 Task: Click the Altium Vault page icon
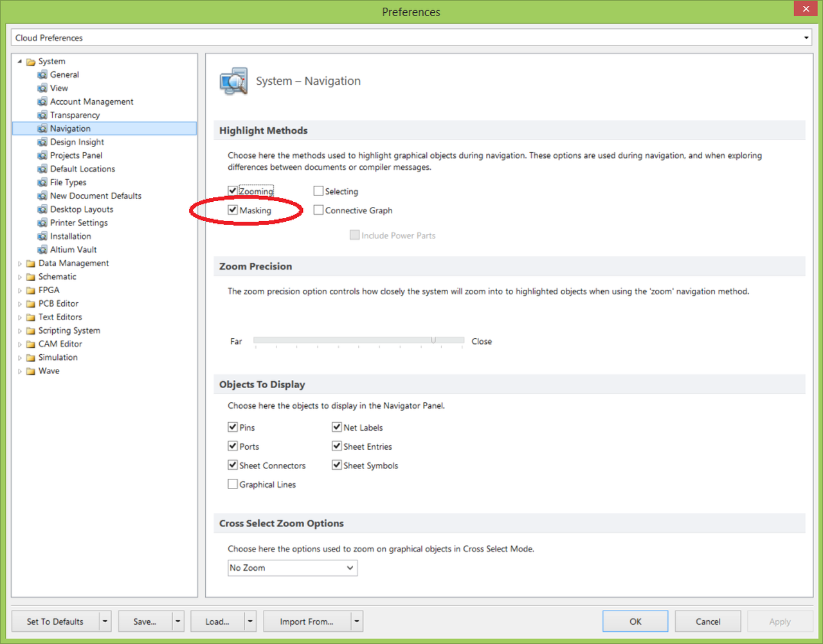pyautogui.click(x=42, y=250)
